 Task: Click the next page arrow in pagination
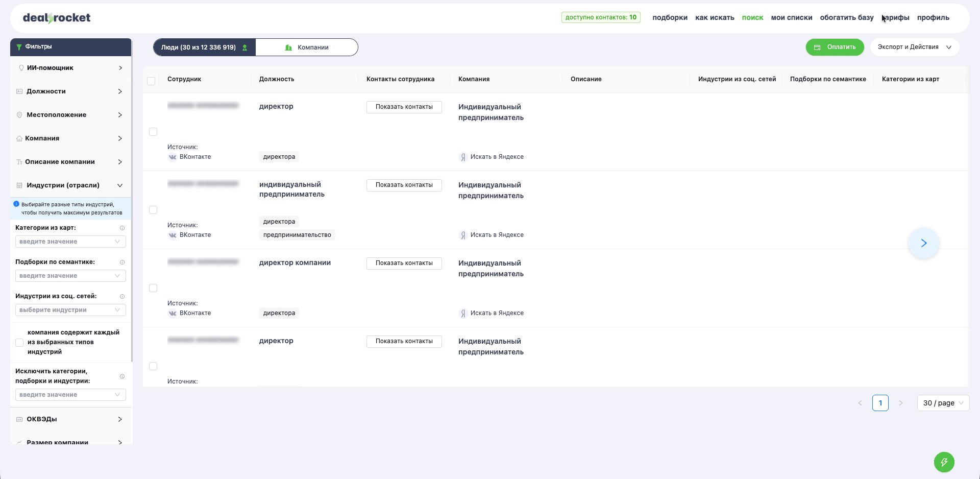tap(901, 403)
